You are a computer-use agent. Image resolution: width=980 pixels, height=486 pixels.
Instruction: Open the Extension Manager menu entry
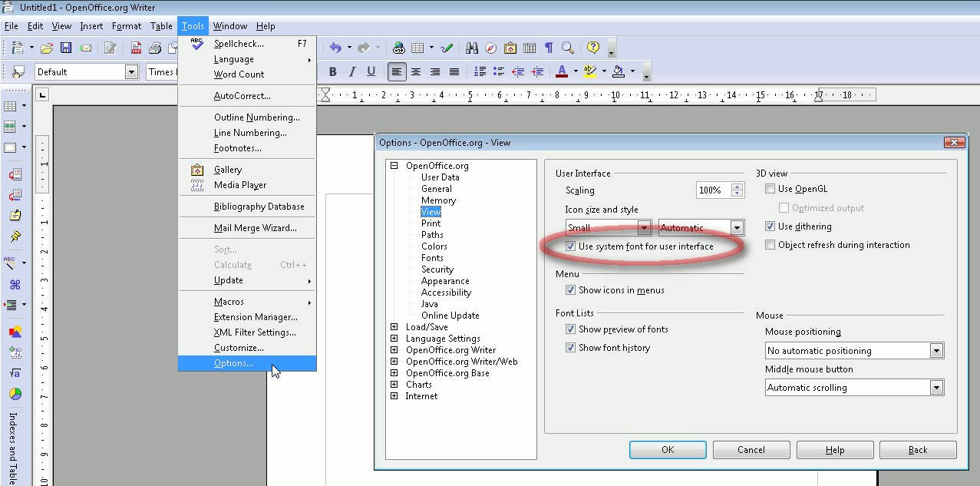(x=256, y=317)
